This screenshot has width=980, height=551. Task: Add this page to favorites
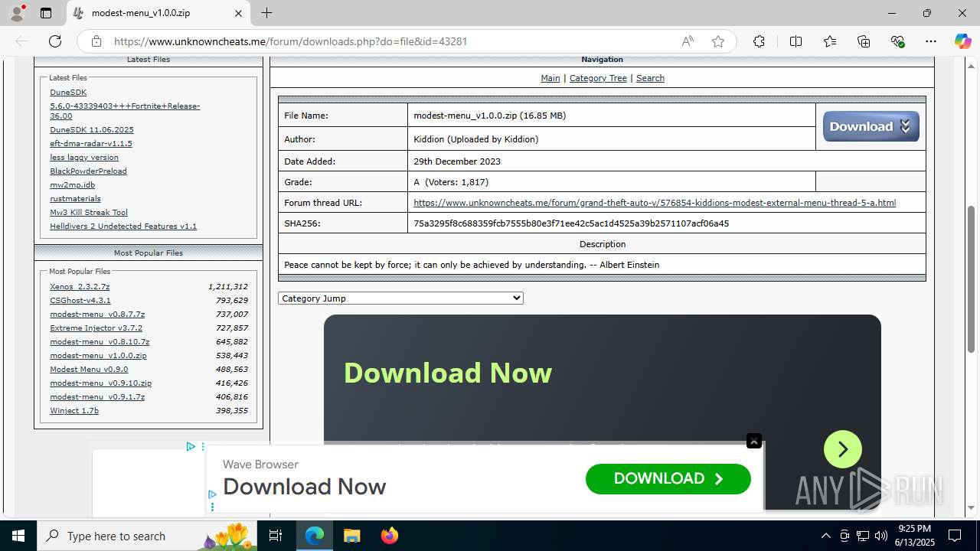click(718, 41)
